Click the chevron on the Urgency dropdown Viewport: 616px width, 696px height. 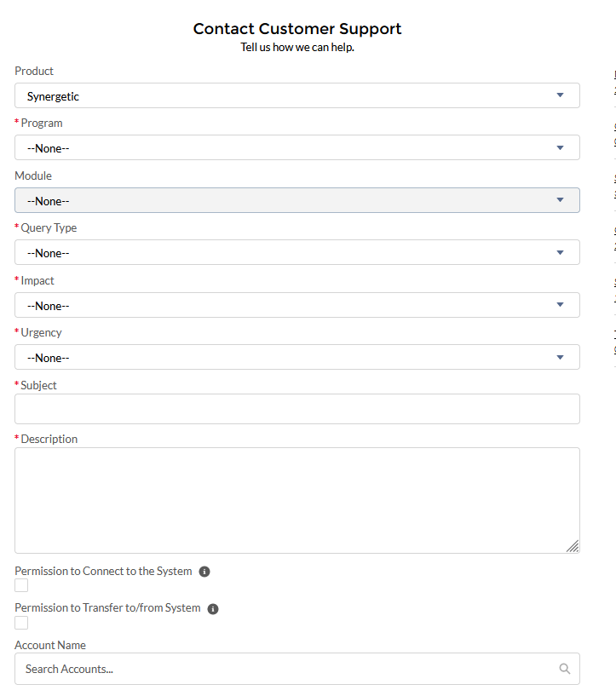561,357
